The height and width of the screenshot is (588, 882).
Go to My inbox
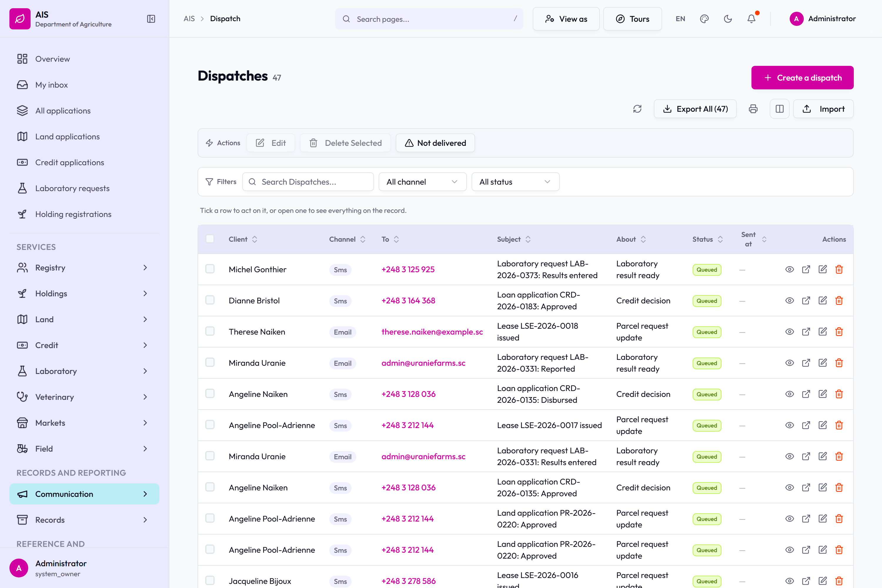coord(84,85)
